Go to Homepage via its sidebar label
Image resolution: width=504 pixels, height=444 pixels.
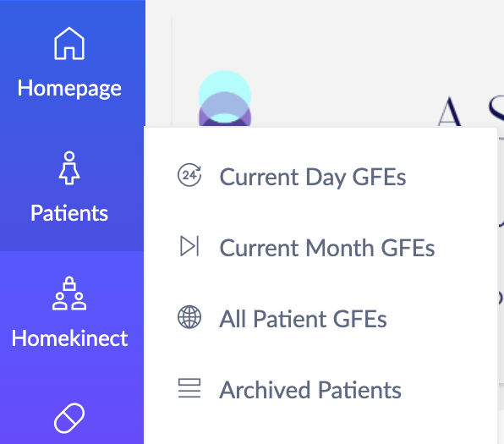coord(69,88)
